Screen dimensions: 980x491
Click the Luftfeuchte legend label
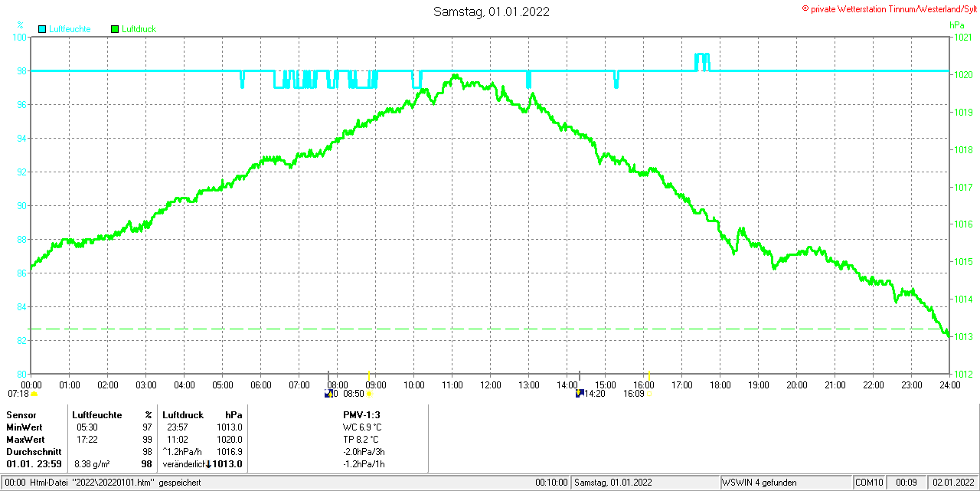(70, 29)
